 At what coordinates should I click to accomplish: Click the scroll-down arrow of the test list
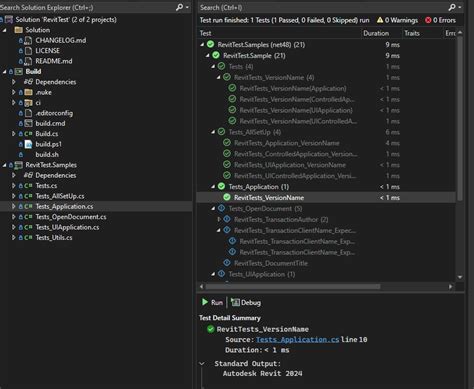pos(460,277)
